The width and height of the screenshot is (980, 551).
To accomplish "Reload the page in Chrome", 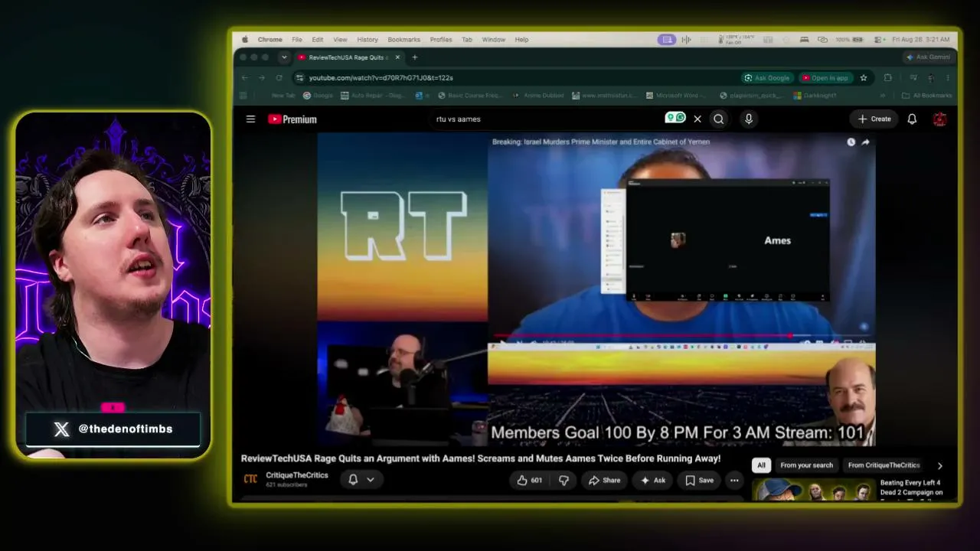I will pyautogui.click(x=279, y=78).
